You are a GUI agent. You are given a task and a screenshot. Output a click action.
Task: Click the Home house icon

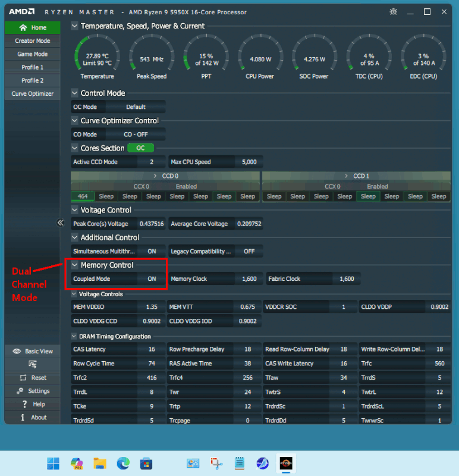pyautogui.click(x=23, y=27)
